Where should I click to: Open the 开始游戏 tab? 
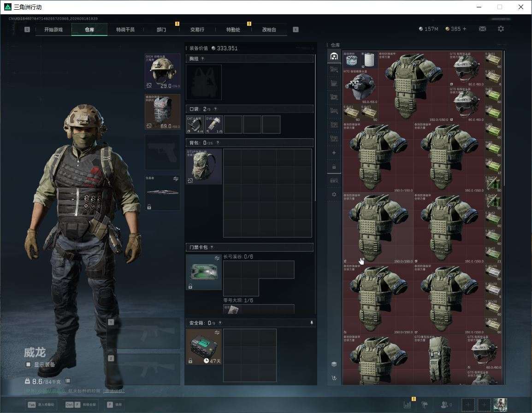point(53,29)
